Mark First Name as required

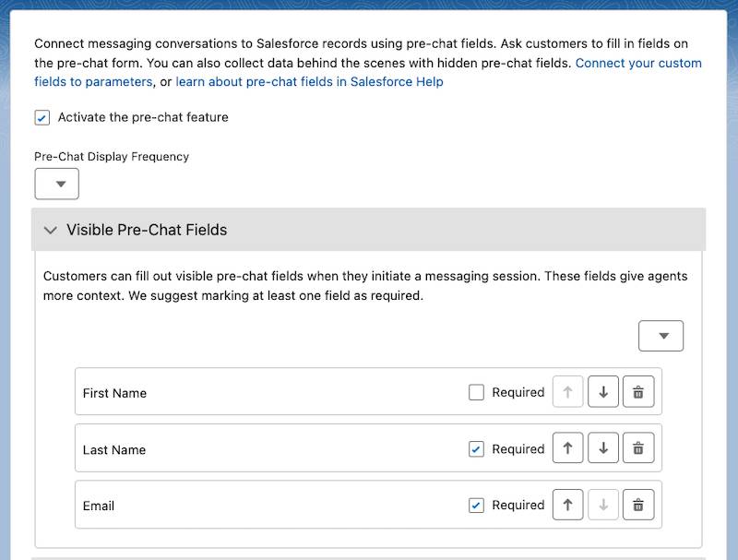[x=476, y=392]
